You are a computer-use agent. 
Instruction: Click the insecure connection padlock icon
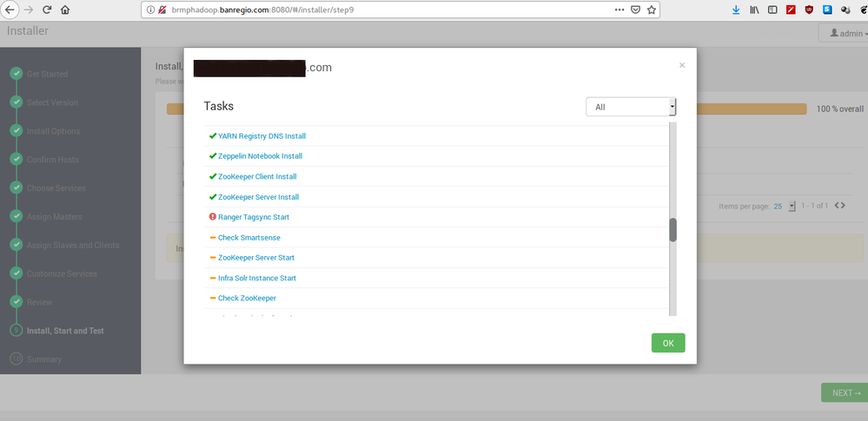coord(162,10)
